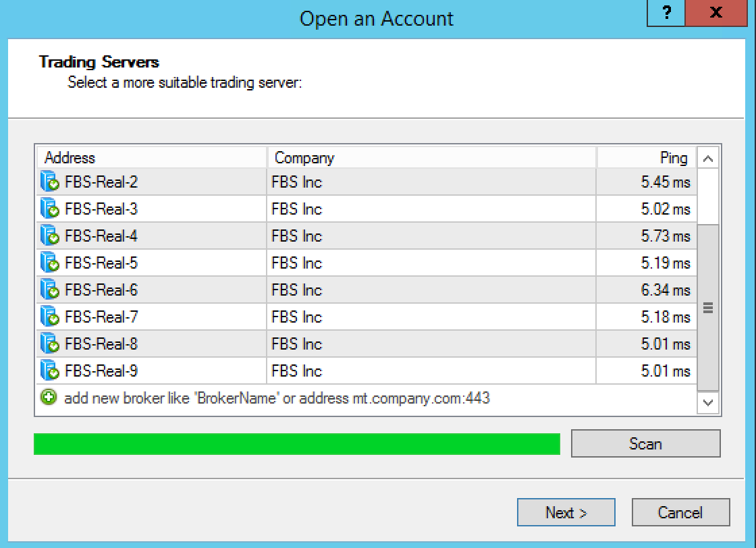The image size is (756, 548).
Task: Select the add new broker entry row
Action: coord(367,398)
